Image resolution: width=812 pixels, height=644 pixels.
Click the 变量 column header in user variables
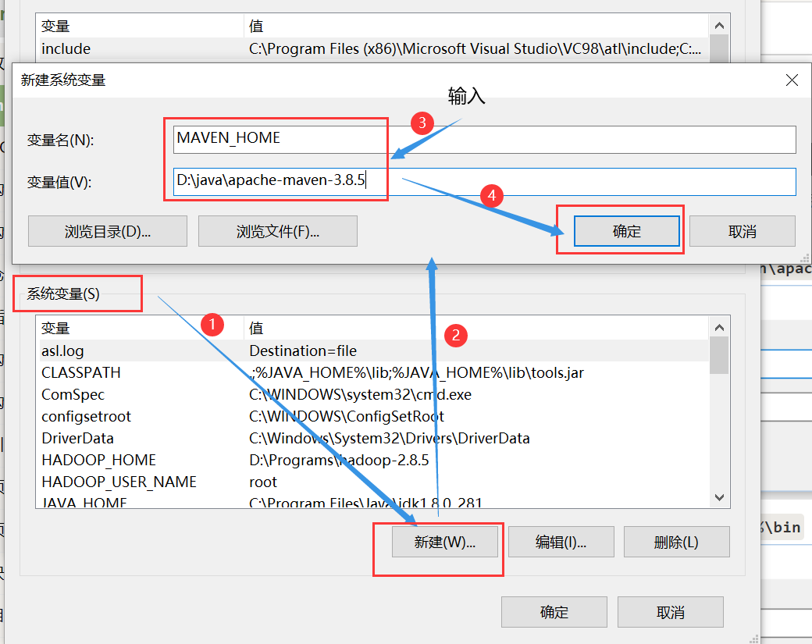(x=140, y=26)
